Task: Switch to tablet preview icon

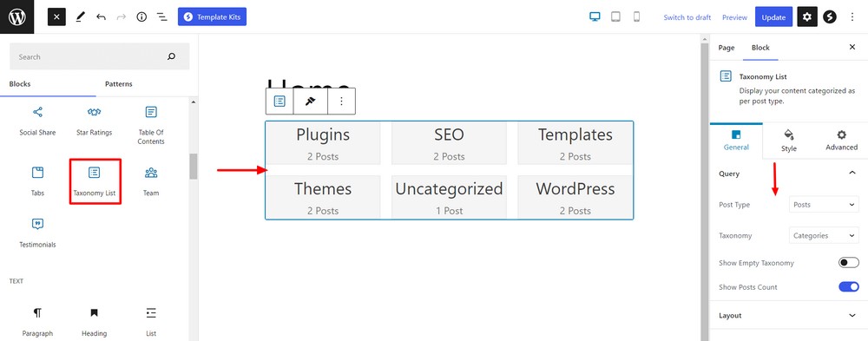Action: pyautogui.click(x=615, y=17)
